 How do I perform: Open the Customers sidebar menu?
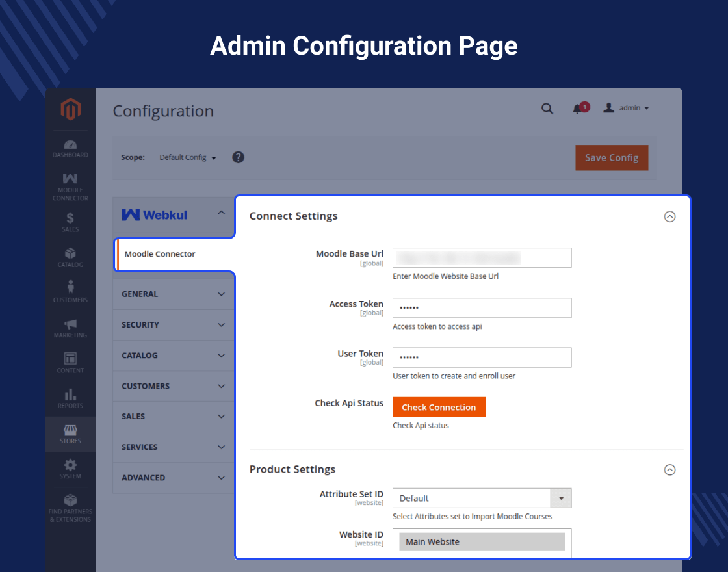[x=70, y=292]
